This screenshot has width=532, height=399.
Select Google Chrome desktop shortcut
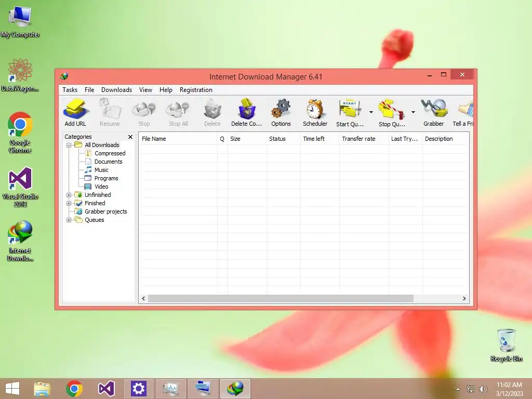[x=20, y=132]
